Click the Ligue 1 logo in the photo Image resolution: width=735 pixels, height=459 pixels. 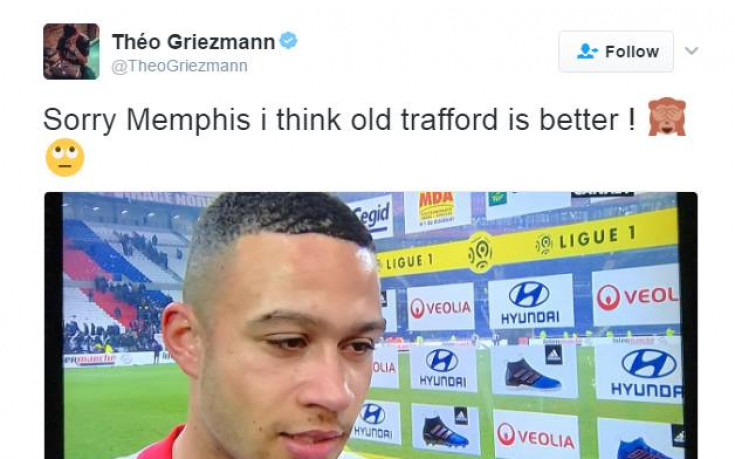(480, 253)
